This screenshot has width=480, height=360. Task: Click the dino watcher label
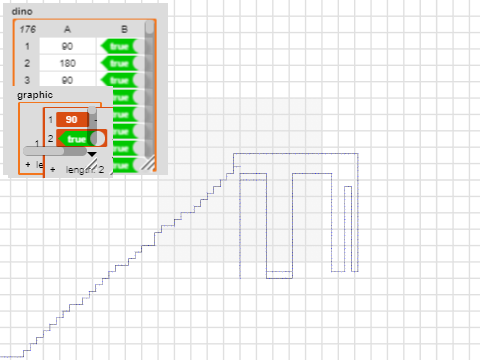click(22, 12)
